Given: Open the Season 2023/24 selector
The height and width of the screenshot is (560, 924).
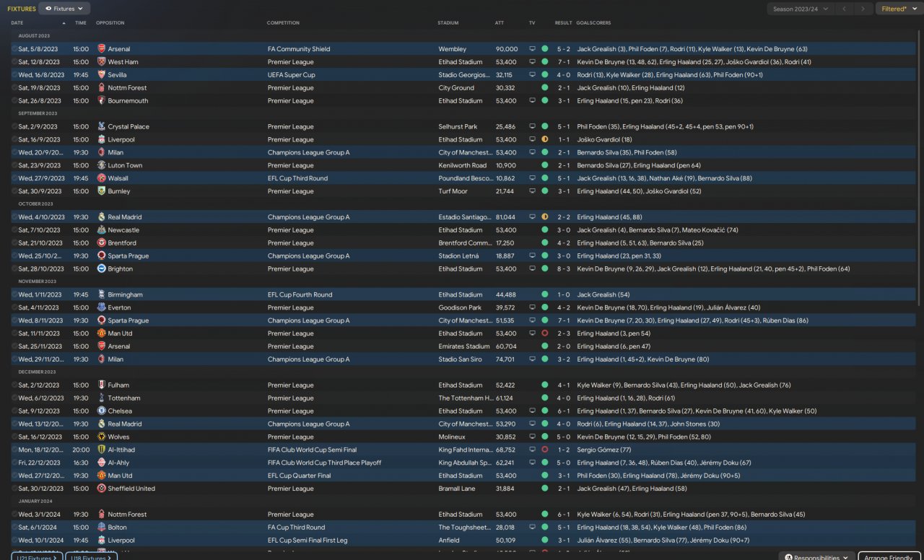Looking at the screenshot, I should click(x=801, y=9).
